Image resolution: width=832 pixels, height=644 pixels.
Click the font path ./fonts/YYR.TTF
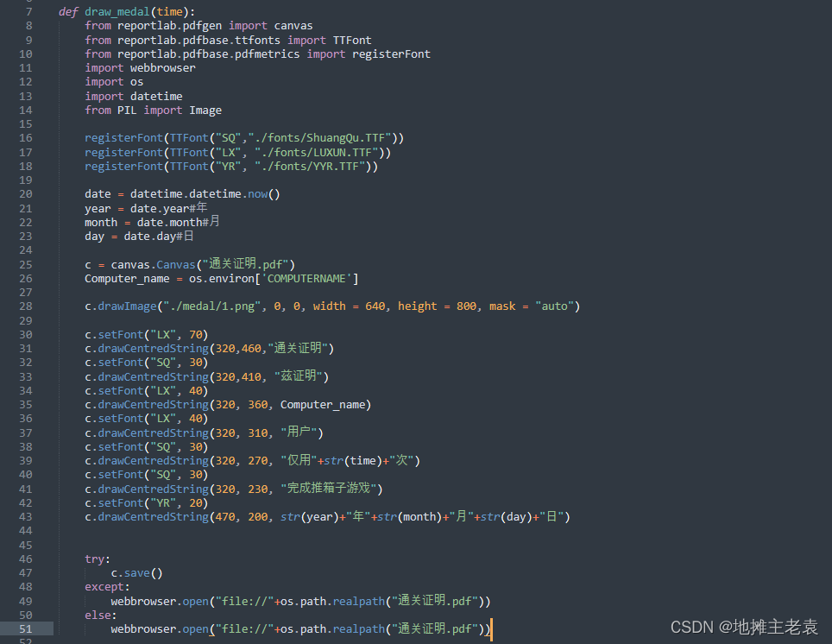(x=310, y=166)
